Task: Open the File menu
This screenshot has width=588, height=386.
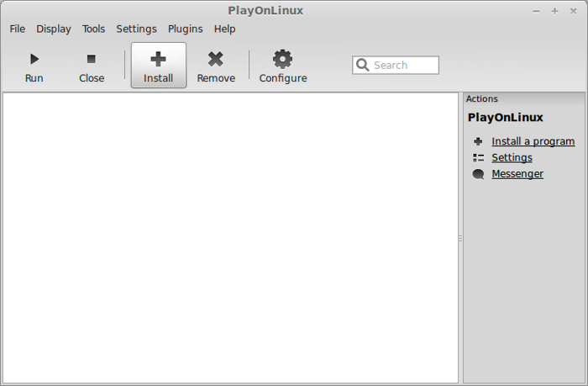Action: click(x=18, y=29)
